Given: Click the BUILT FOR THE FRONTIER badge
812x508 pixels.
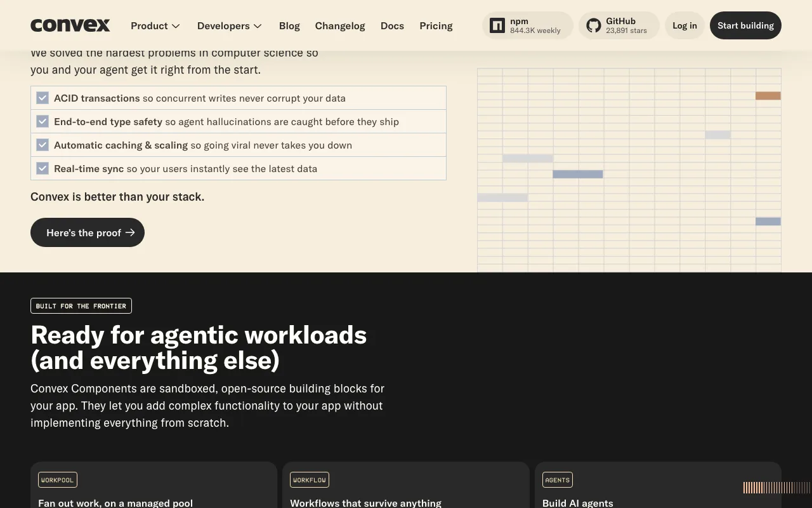Looking at the screenshot, I should tap(81, 305).
